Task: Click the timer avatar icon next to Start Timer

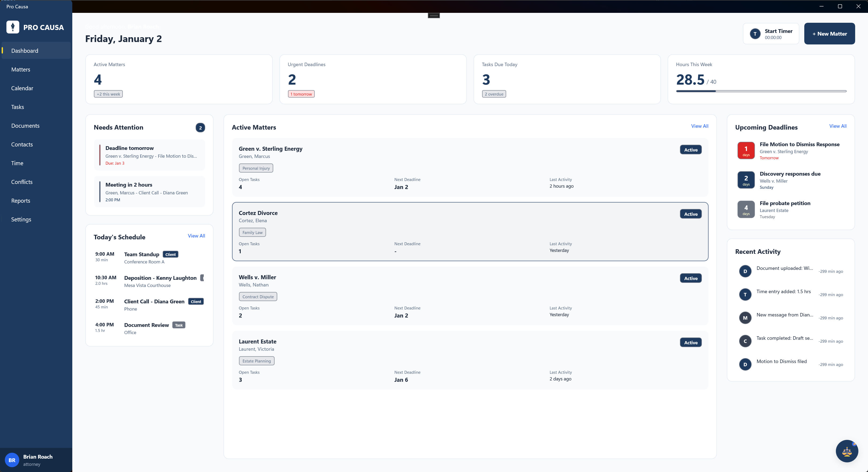Action: point(755,34)
